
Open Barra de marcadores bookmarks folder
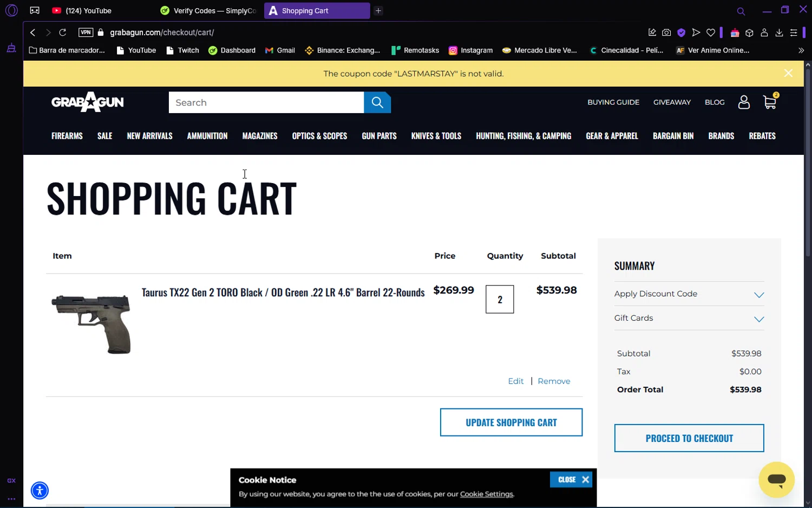(x=67, y=50)
